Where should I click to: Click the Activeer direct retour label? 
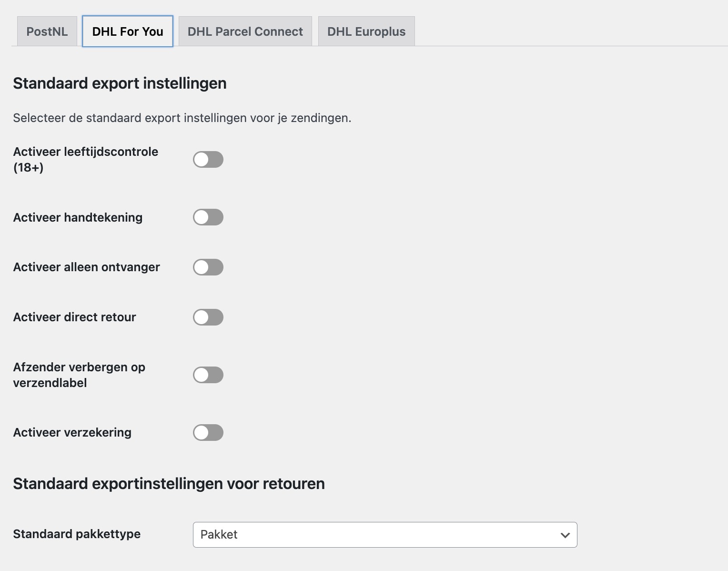tap(74, 317)
